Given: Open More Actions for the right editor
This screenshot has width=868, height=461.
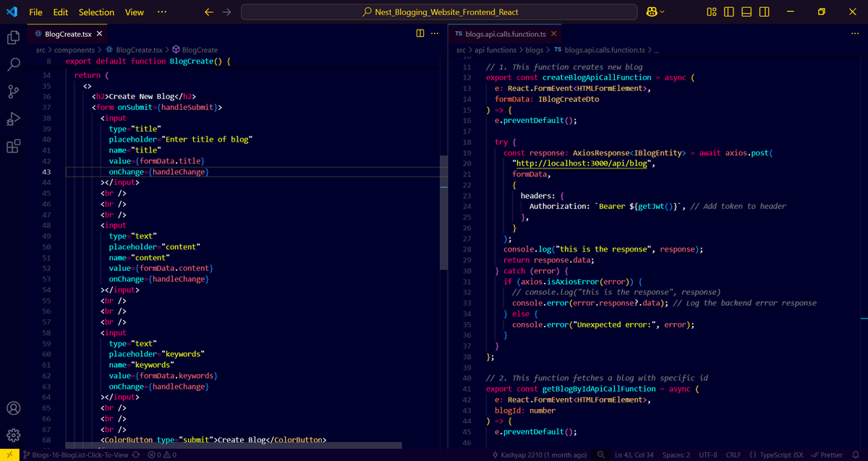Looking at the screenshot, I should 856,33.
